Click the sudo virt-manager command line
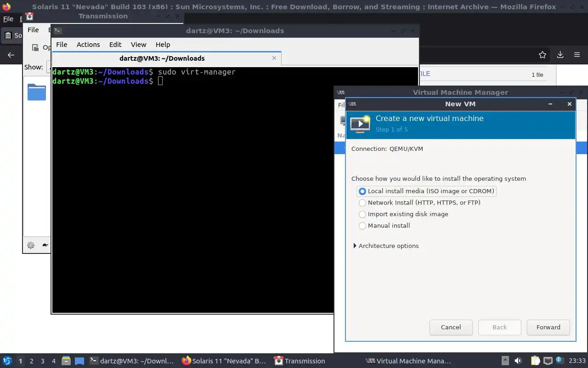 pyautogui.click(x=197, y=72)
